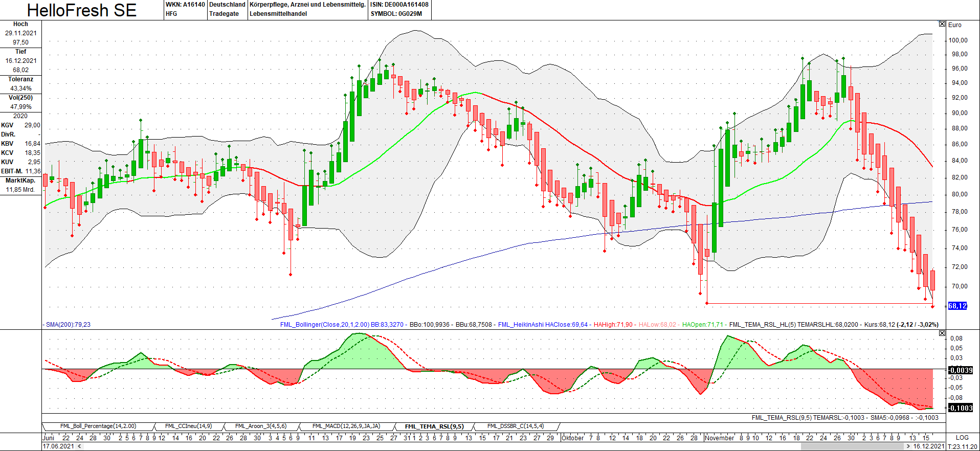Screen dimensions: 980x451
Task: Open the FML_DSSBR_C(14,5,4) tab
Action: (516, 426)
